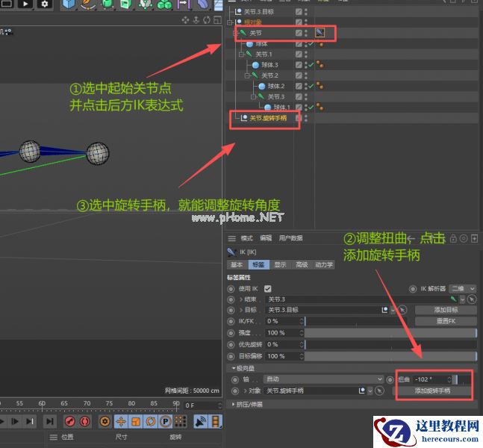Toggle keyframe circle for 扭曲

(x=390, y=379)
